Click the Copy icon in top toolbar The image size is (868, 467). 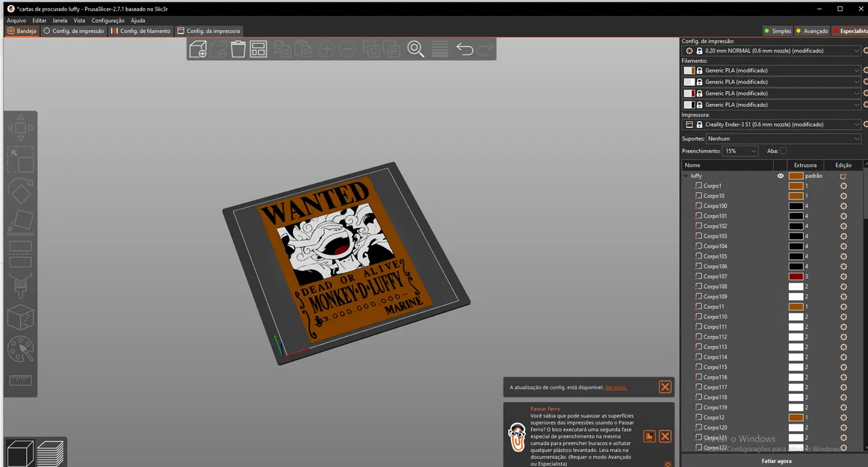283,49
